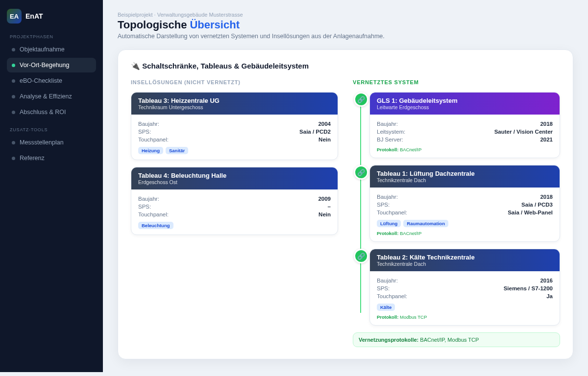Click Protokoll BACnet/IP in Tableau 1 card
This screenshot has width=588, height=376.
(x=399, y=234)
